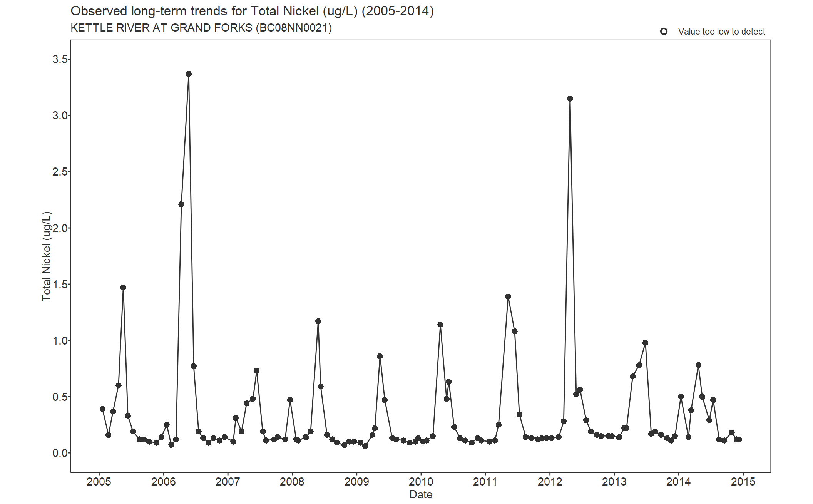
Task: Click the 2008 peak data point
Action: pos(318,321)
